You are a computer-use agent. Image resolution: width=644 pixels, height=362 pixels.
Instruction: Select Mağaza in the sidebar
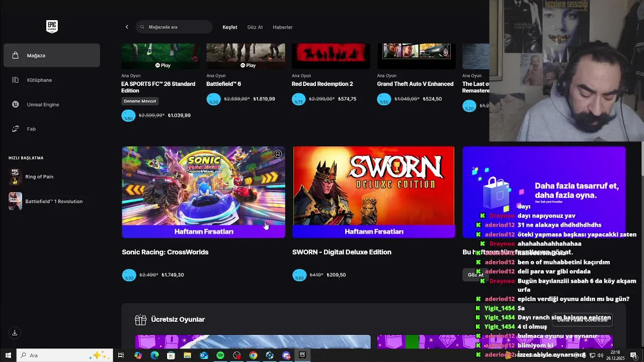52,55
